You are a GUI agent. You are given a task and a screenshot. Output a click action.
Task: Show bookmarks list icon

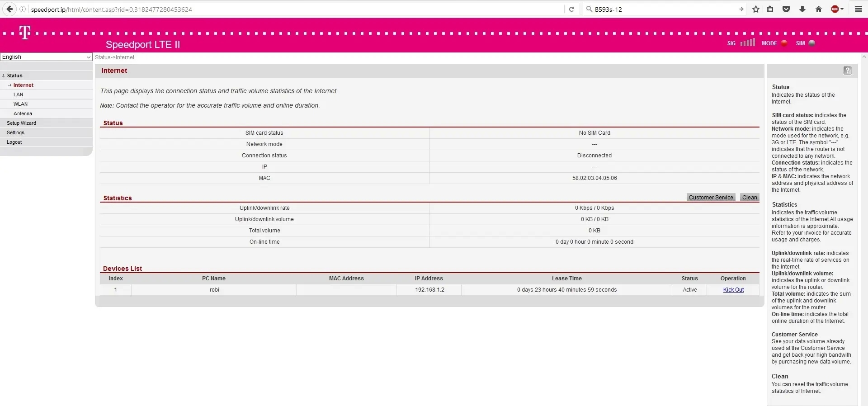pyautogui.click(x=770, y=9)
